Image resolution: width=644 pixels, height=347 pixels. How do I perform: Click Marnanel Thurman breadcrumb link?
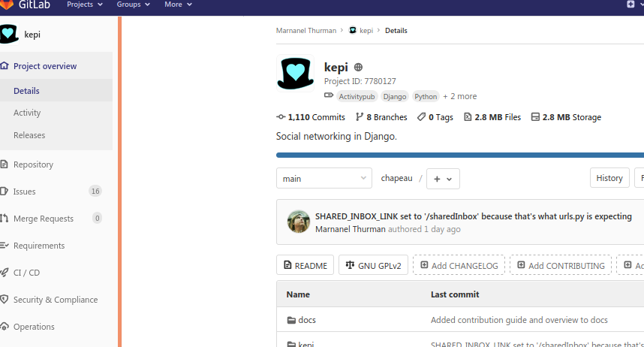tap(306, 31)
